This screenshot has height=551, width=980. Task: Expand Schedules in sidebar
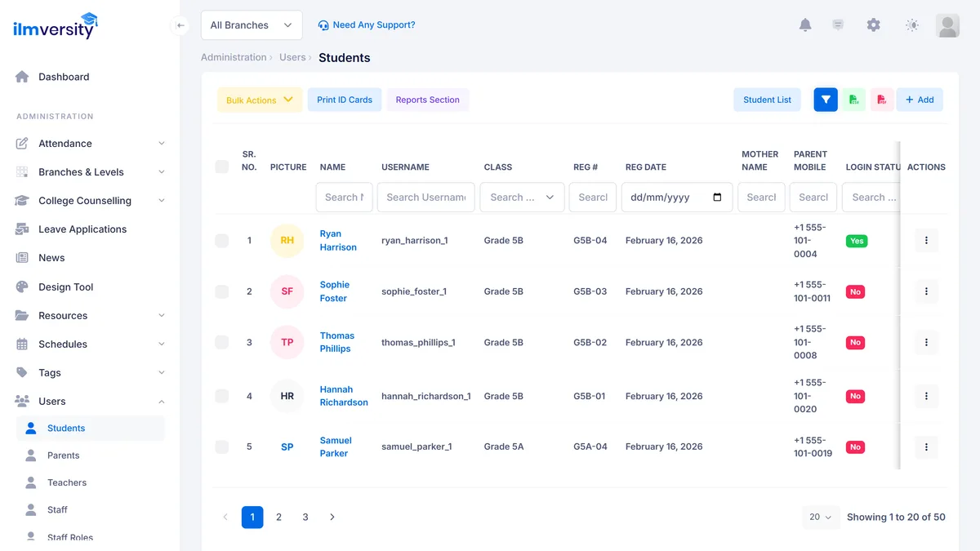[x=90, y=344]
